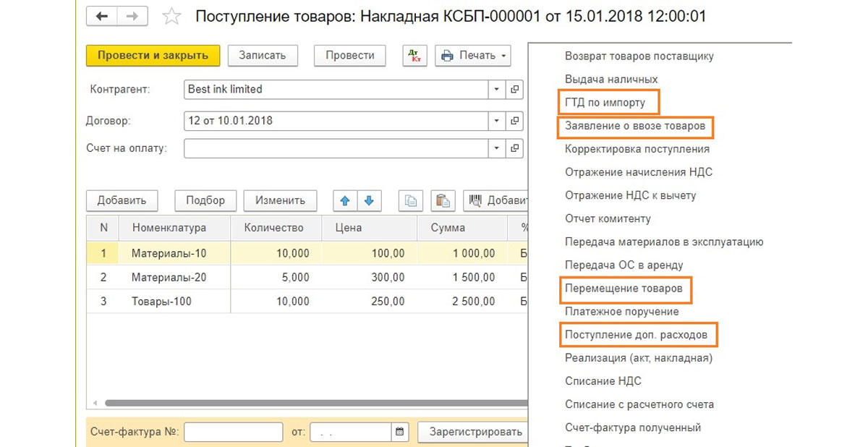Expand the Счет на оплату dropdown

[497, 148]
